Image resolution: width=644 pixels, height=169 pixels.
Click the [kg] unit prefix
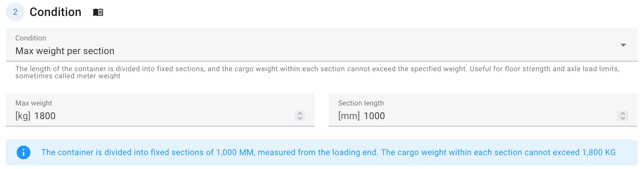(x=23, y=116)
